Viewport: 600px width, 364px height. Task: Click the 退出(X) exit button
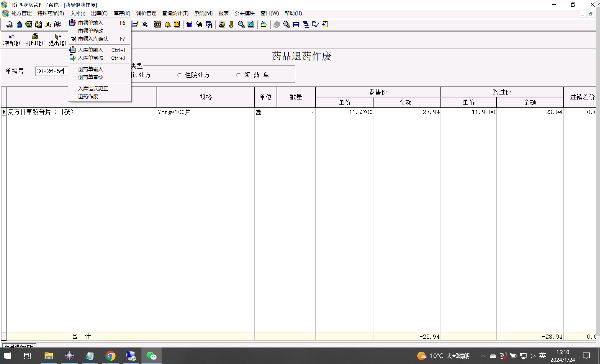coord(58,40)
